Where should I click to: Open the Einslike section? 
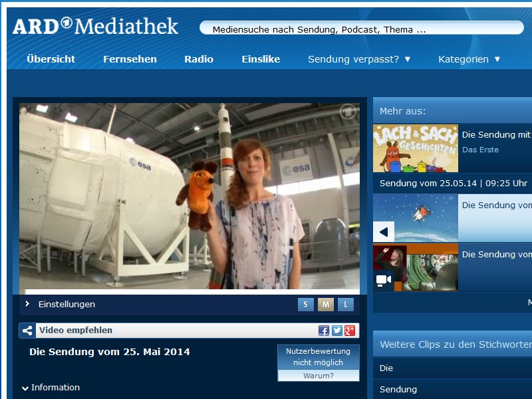coord(261,59)
